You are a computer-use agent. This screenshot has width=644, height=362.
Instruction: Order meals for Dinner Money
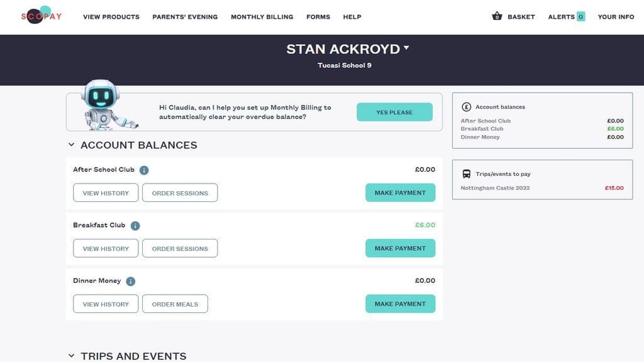175,304
